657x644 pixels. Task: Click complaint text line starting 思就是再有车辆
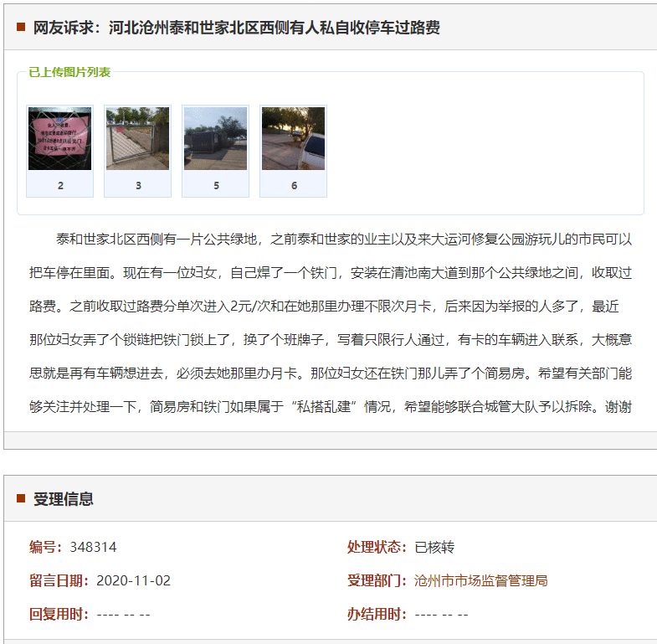331,374
